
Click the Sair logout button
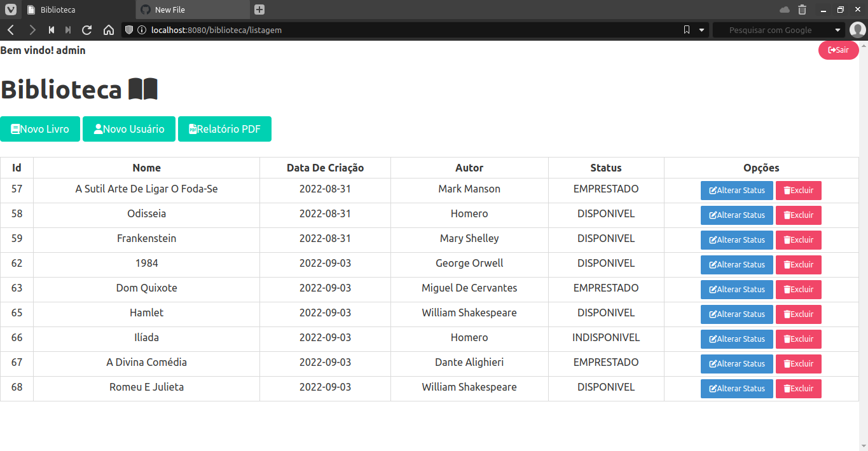point(838,50)
